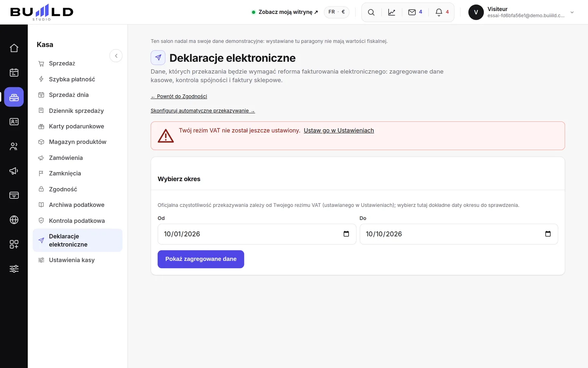Viewport: 588px width, 368px height.
Task: Select the cash register icon in left rail
Action: [14, 97]
